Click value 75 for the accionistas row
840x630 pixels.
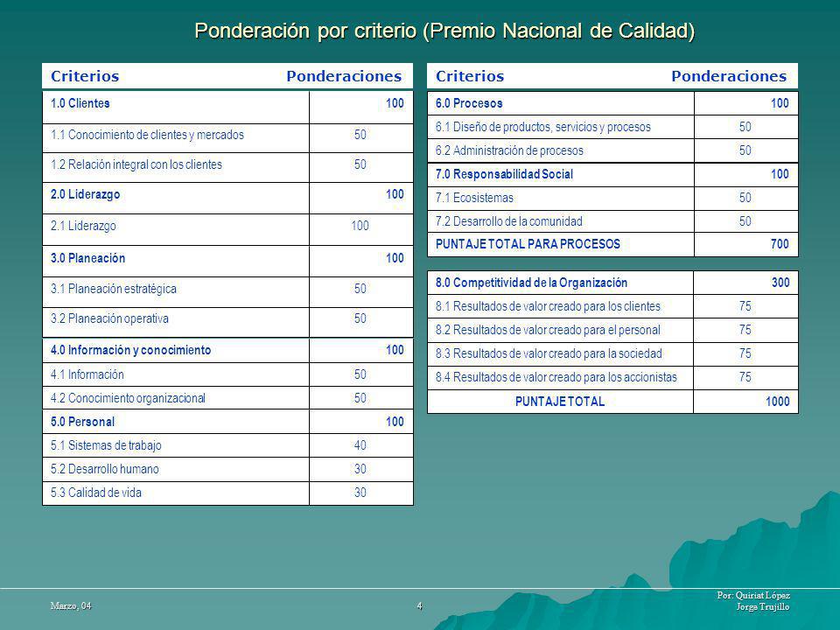point(745,377)
